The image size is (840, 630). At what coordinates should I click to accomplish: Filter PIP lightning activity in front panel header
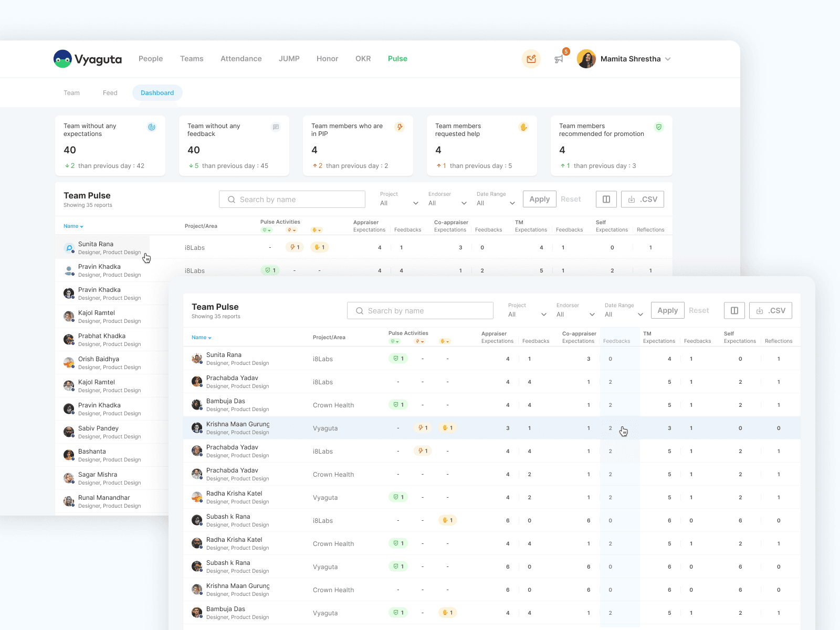coord(419,341)
